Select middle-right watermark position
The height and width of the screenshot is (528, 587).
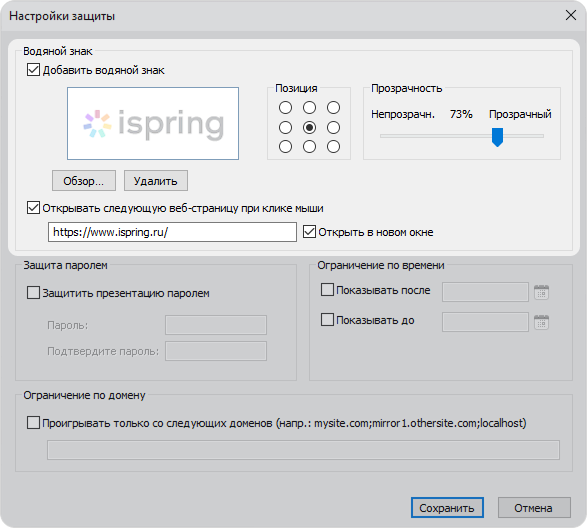(333, 127)
